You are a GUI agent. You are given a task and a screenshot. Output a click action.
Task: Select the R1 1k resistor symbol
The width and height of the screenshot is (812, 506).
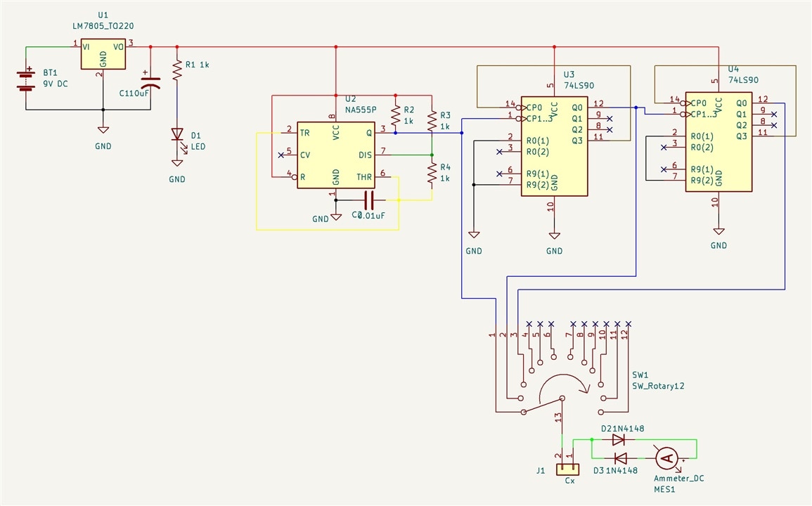[177, 70]
